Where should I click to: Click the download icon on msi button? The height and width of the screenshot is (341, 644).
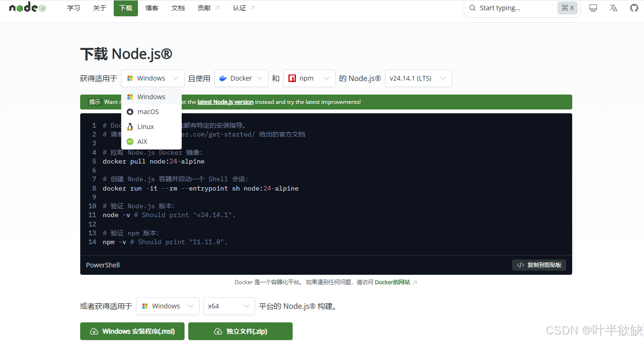94,331
